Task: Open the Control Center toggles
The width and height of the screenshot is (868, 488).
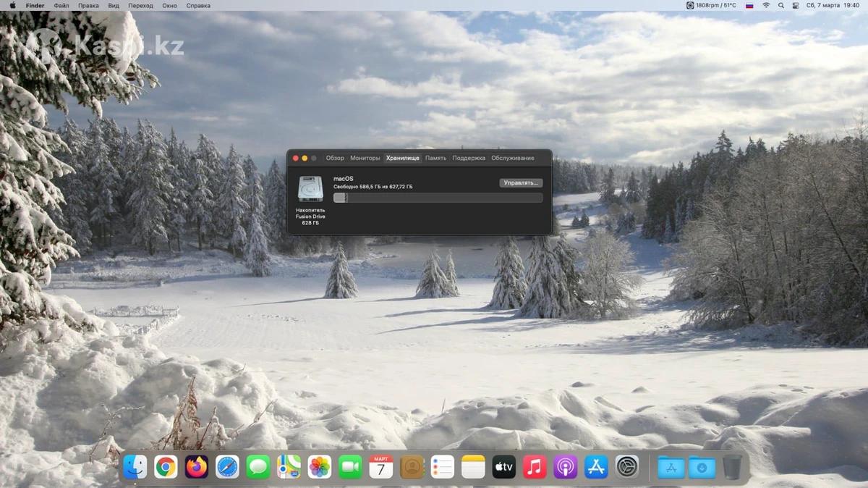Action: [796, 5]
